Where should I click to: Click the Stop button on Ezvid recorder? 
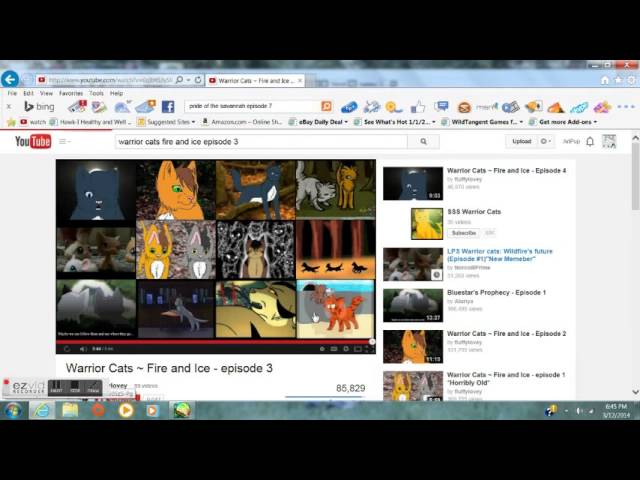(x=75, y=387)
